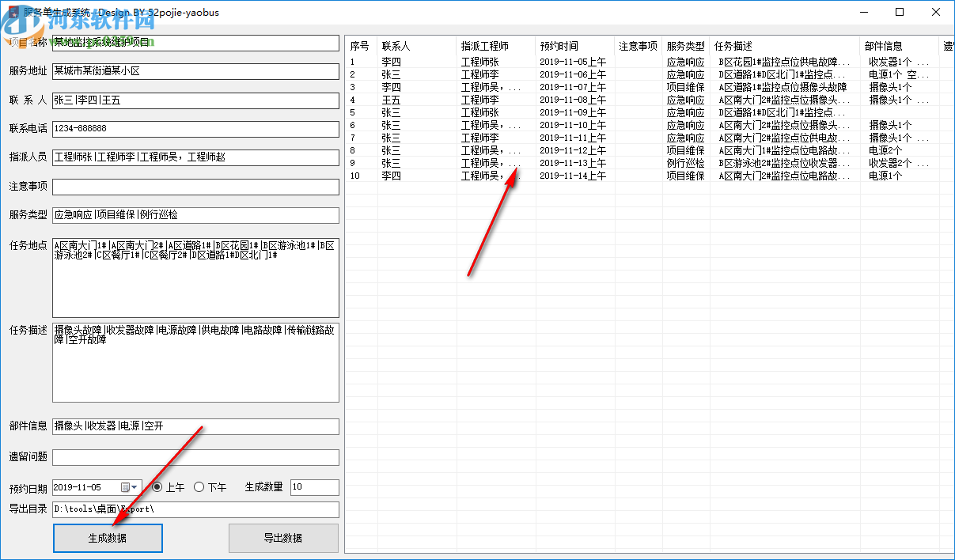This screenshot has width=955, height=560.
Task: Open the calendar icon in 预约日期 field
Action: coord(124,487)
